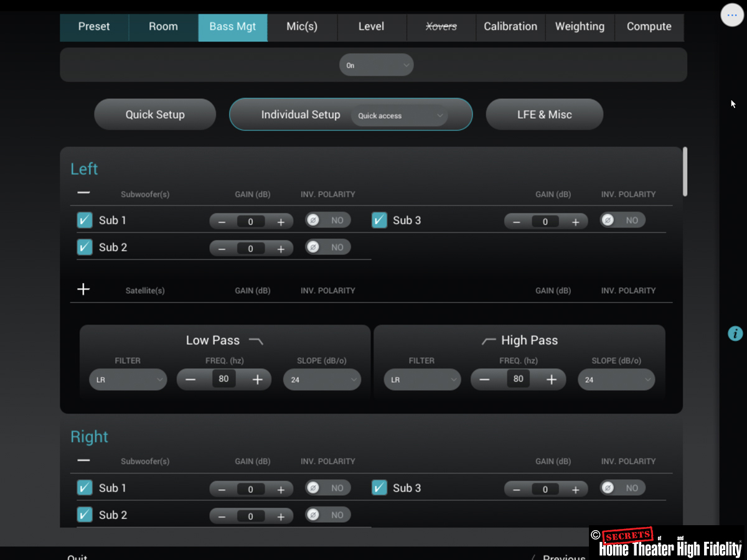The image size is (747, 560).
Task: Click the Low Pass frequency value field
Action: [x=224, y=379]
